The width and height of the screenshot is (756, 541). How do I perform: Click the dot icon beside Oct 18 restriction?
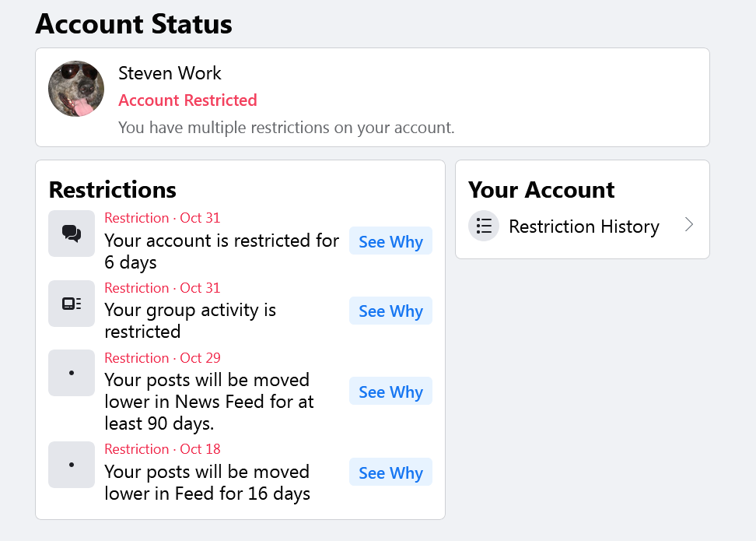(72, 465)
